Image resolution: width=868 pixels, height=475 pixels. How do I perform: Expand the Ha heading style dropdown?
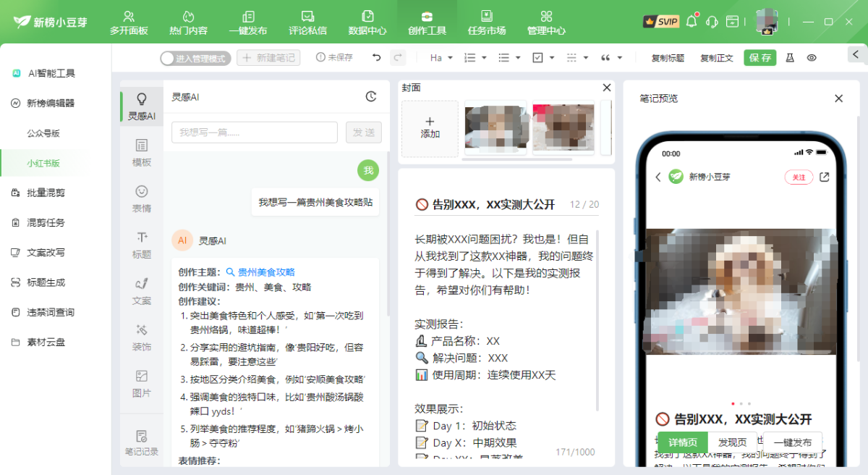point(441,58)
